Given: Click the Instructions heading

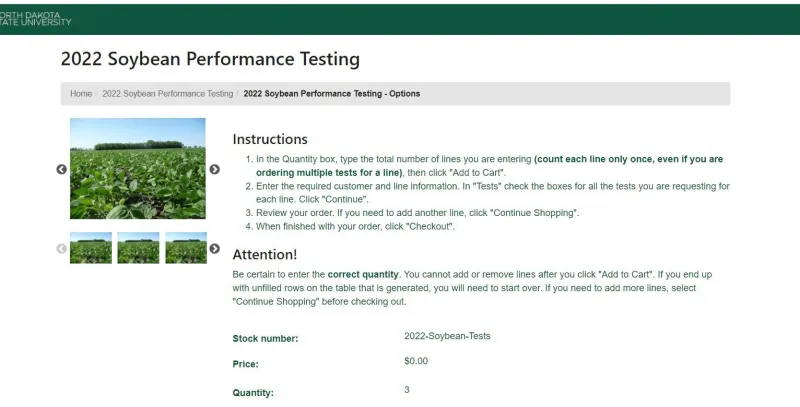Looking at the screenshot, I should [270, 139].
